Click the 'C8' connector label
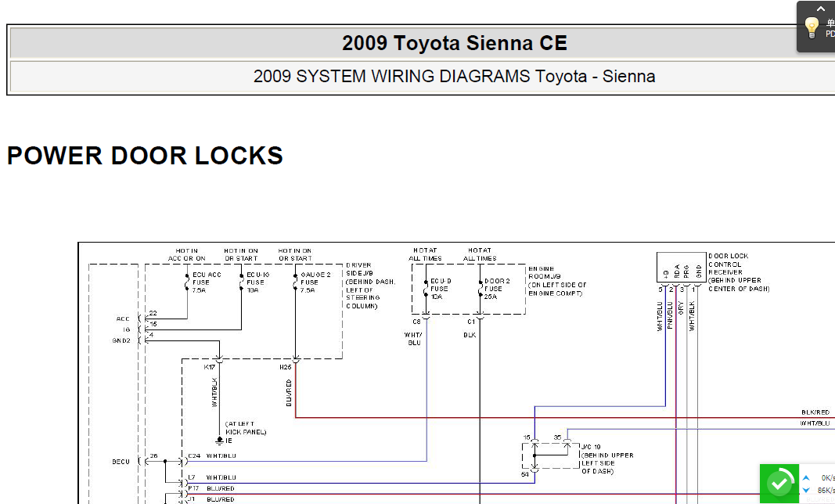 pos(416,322)
